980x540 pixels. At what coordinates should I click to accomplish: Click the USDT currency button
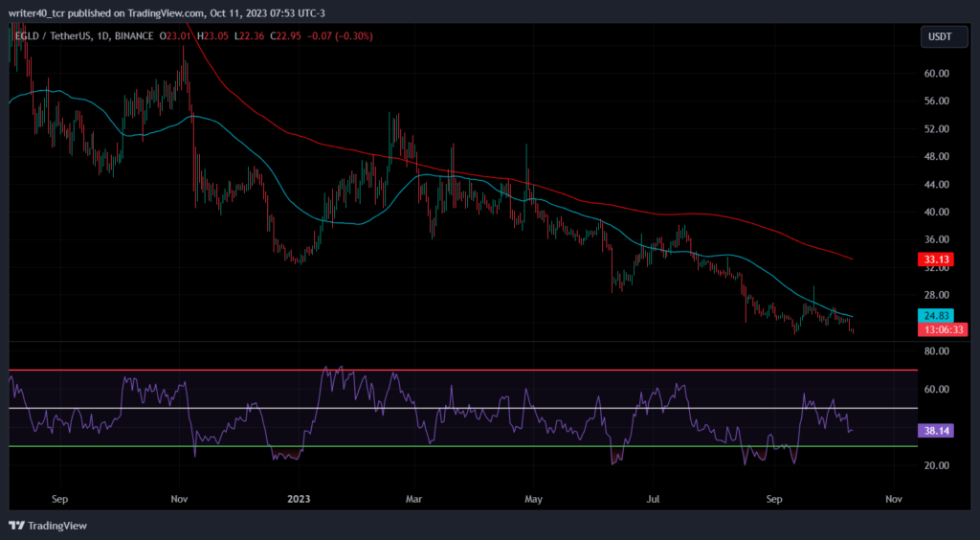[x=944, y=37]
